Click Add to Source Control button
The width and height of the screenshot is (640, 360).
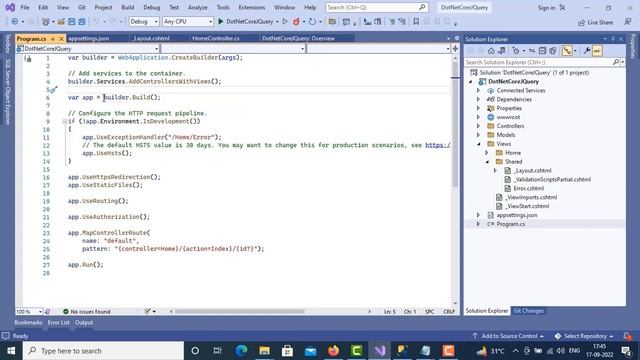point(509,336)
